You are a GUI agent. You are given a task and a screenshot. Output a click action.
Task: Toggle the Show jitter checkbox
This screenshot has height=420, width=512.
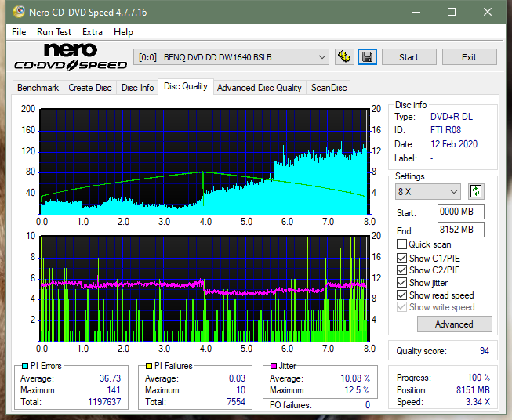pos(401,283)
